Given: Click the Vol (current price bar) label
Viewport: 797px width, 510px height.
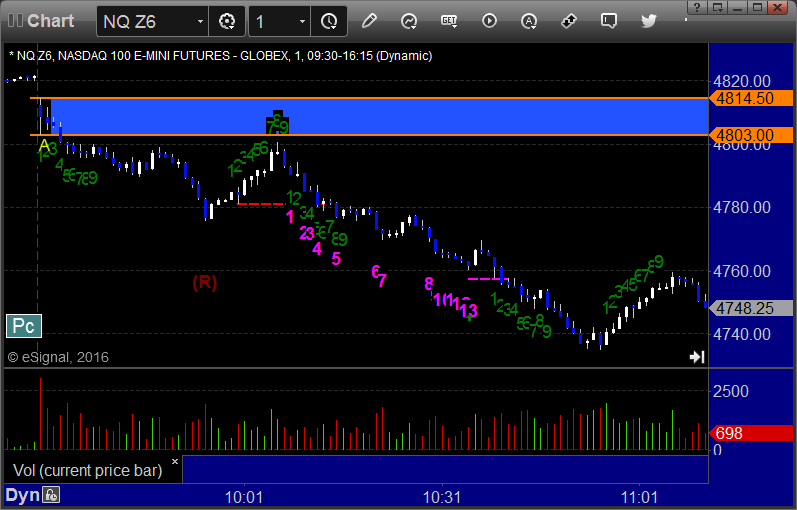Looking at the screenshot, I should point(87,470).
